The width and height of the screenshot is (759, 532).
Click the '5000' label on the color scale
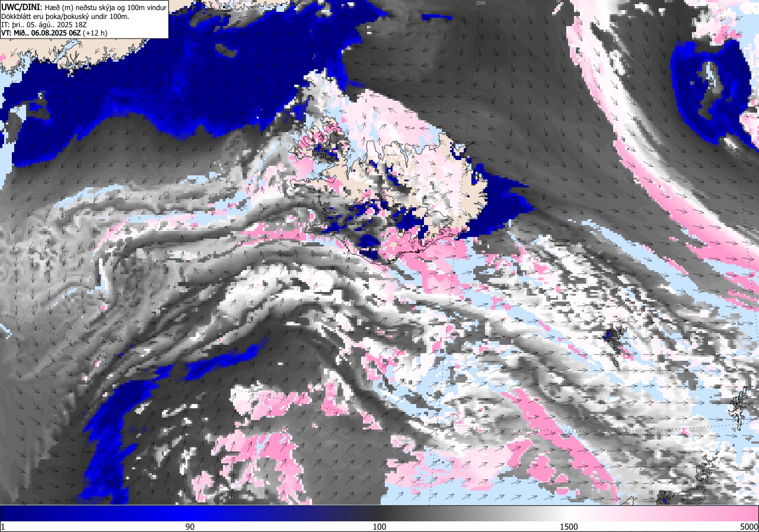coord(749,527)
